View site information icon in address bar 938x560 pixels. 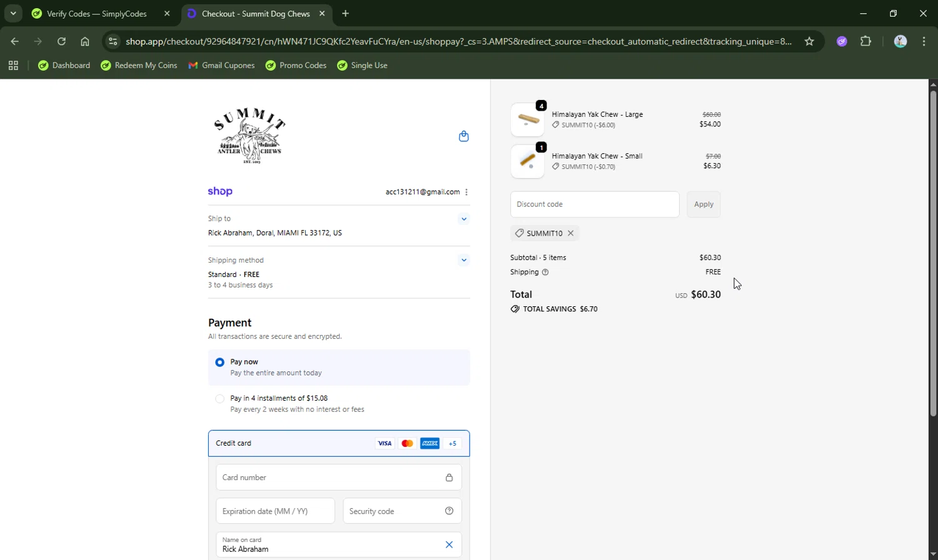tap(113, 41)
